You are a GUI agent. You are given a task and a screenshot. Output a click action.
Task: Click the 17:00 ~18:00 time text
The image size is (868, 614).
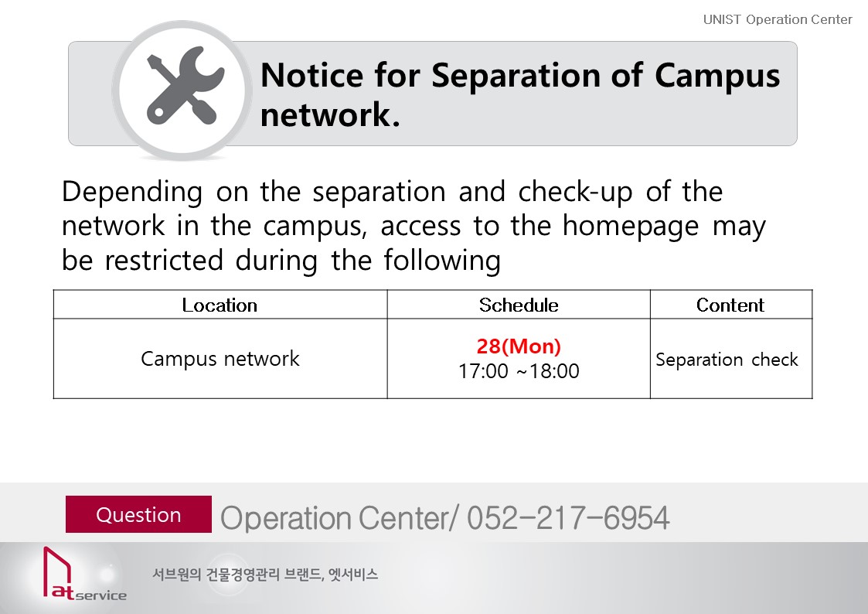tap(519, 371)
